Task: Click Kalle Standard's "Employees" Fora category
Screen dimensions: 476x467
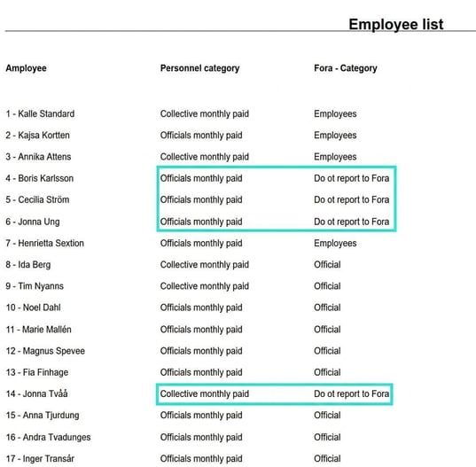Action: [335, 113]
